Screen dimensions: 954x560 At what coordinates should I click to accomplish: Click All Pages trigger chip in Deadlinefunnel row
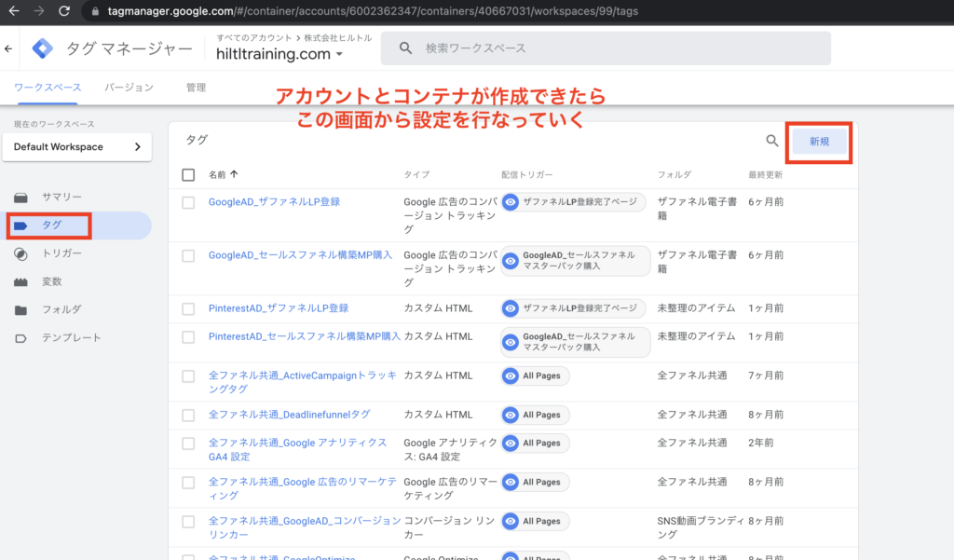click(x=536, y=416)
